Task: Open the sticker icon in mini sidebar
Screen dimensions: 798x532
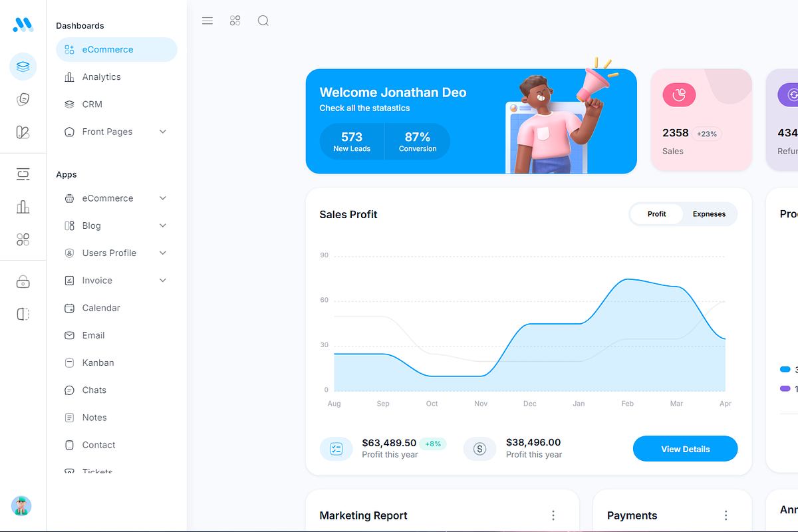Action: (23, 100)
